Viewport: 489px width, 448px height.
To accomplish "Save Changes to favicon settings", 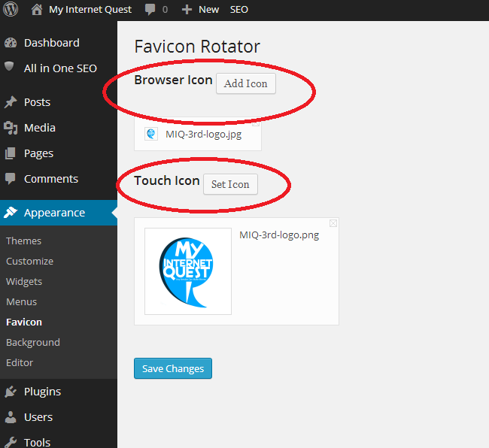I will (x=173, y=368).
